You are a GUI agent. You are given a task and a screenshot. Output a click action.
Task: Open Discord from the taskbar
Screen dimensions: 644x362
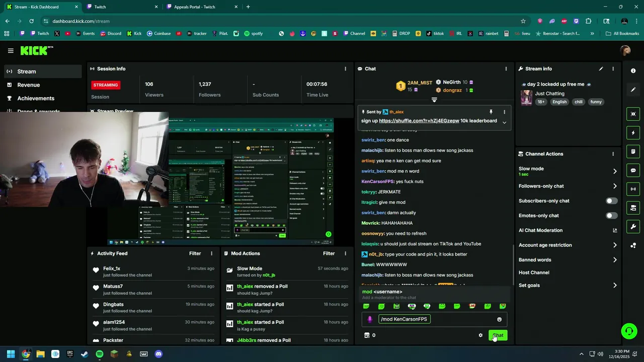point(158,354)
